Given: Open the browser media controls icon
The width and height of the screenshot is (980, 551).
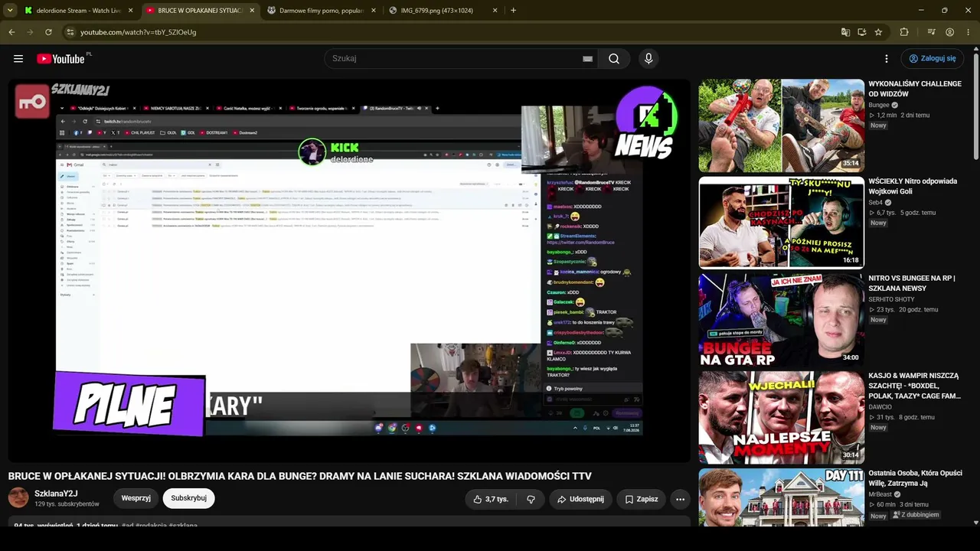Looking at the screenshot, I should coord(931,32).
